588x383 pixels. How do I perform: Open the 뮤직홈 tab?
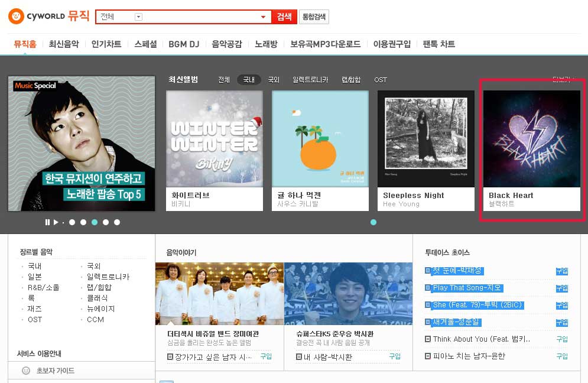click(x=25, y=44)
